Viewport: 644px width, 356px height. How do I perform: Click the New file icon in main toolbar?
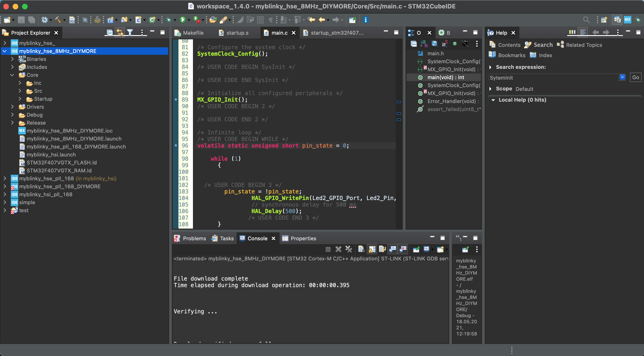pyautogui.click(x=7, y=20)
